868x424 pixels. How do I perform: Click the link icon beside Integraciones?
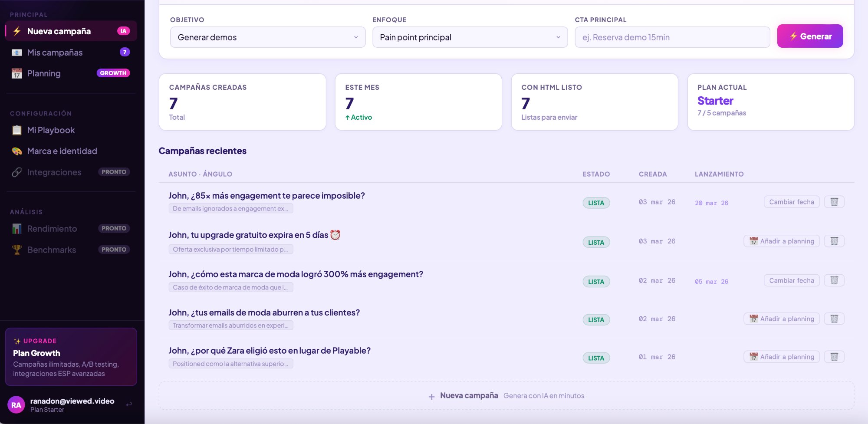pos(17,172)
